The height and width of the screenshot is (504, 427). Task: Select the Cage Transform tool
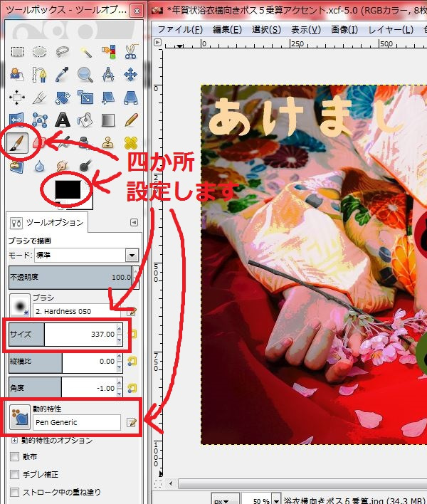(40, 120)
